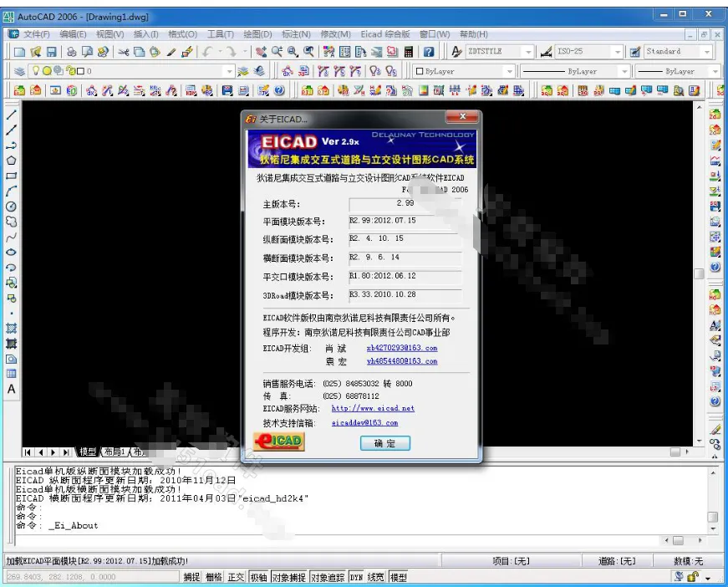Click the Dimension Style icon beside ISO-25
The width and height of the screenshot is (728, 587).
(547, 52)
